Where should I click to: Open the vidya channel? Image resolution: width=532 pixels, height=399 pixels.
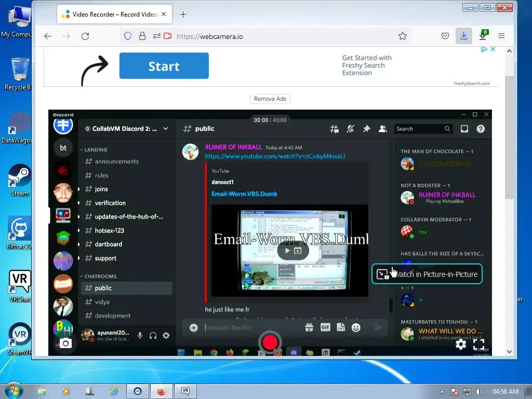[102, 302]
